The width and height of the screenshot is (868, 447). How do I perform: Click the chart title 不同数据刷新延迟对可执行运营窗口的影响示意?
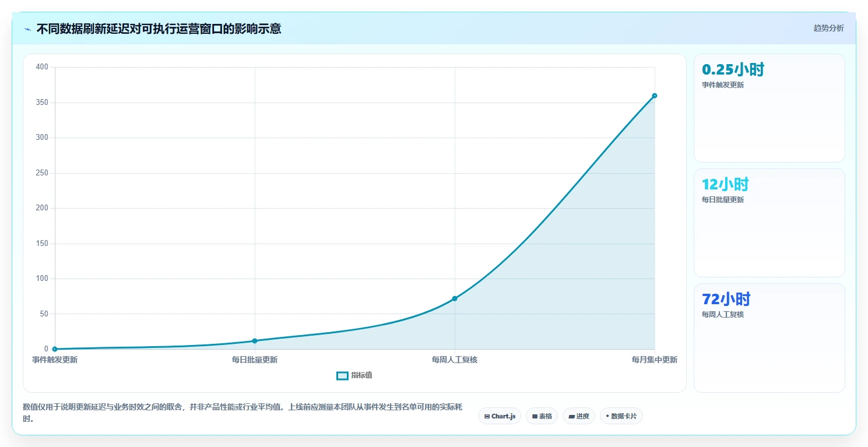tap(159, 29)
